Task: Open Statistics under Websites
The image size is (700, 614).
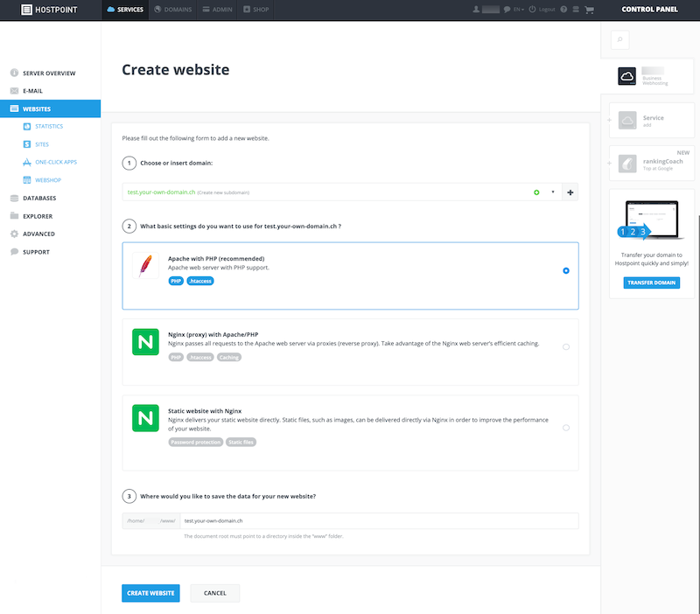Action: click(x=43, y=126)
